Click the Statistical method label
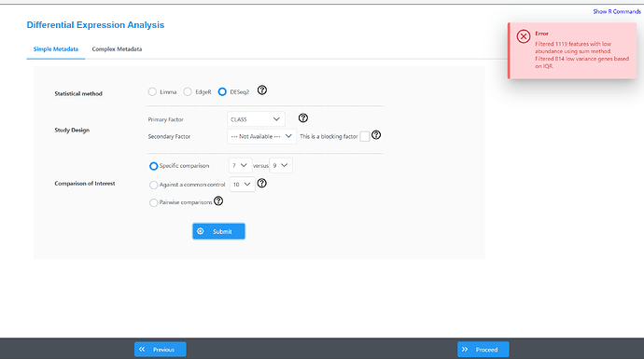 [x=78, y=93]
